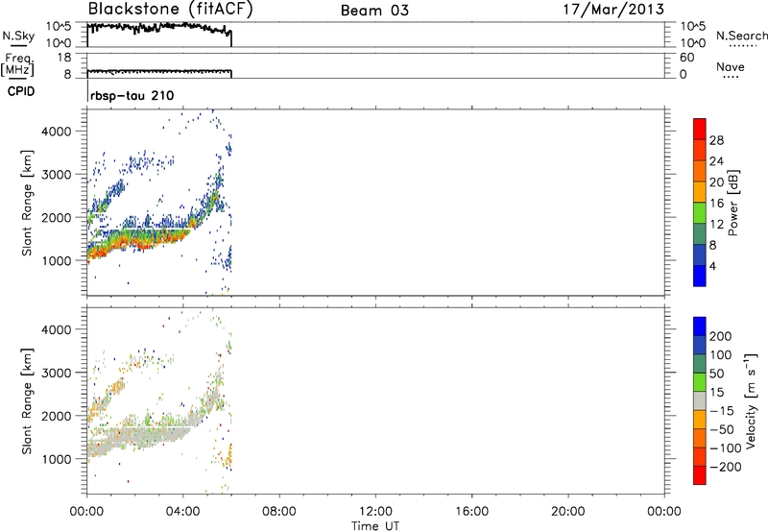Click the 'Beam 03' label
This screenshot has height=532, width=768.
[x=374, y=11]
